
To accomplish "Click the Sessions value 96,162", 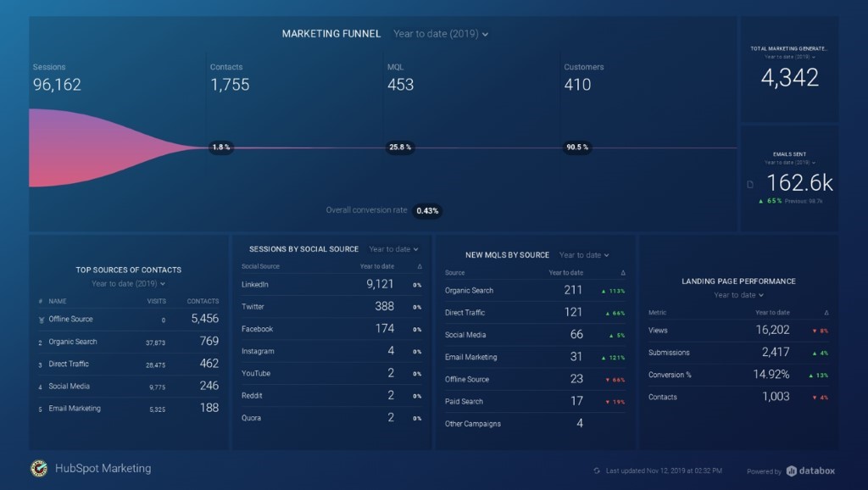I will coord(57,85).
